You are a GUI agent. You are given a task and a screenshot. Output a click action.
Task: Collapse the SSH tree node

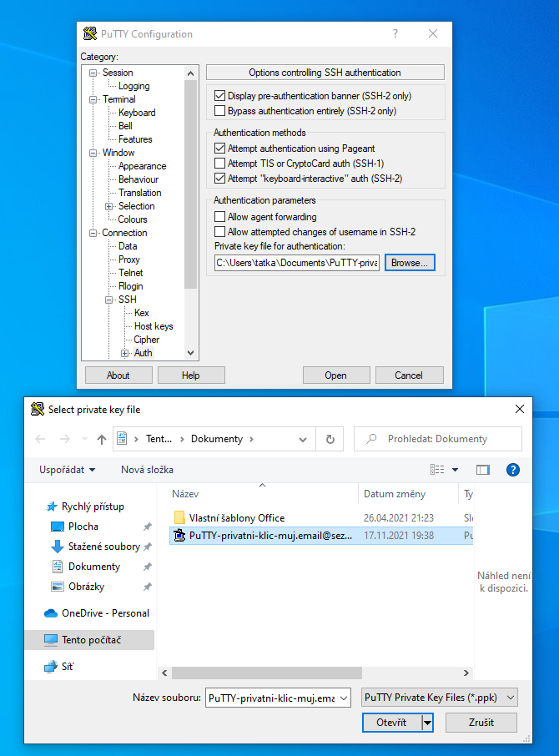pyautogui.click(x=109, y=300)
